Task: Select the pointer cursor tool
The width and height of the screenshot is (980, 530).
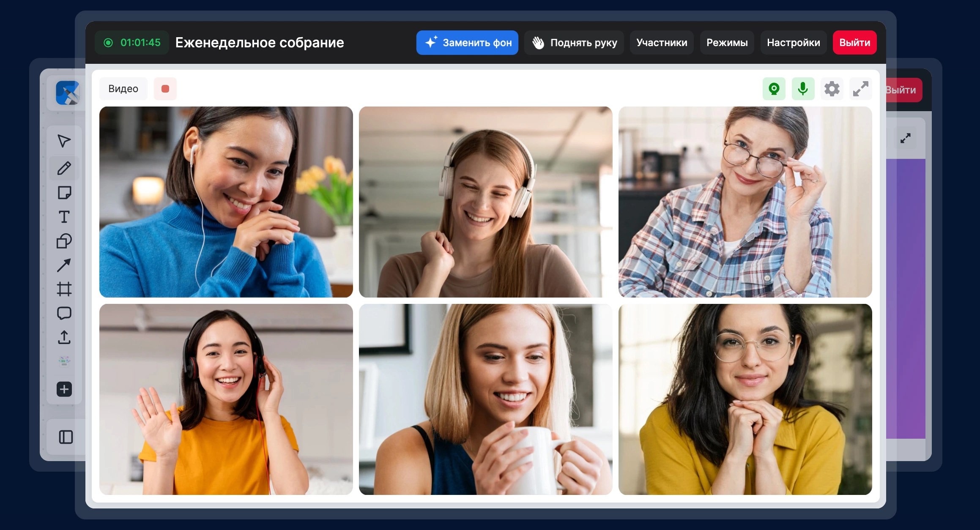Action: click(64, 141)
